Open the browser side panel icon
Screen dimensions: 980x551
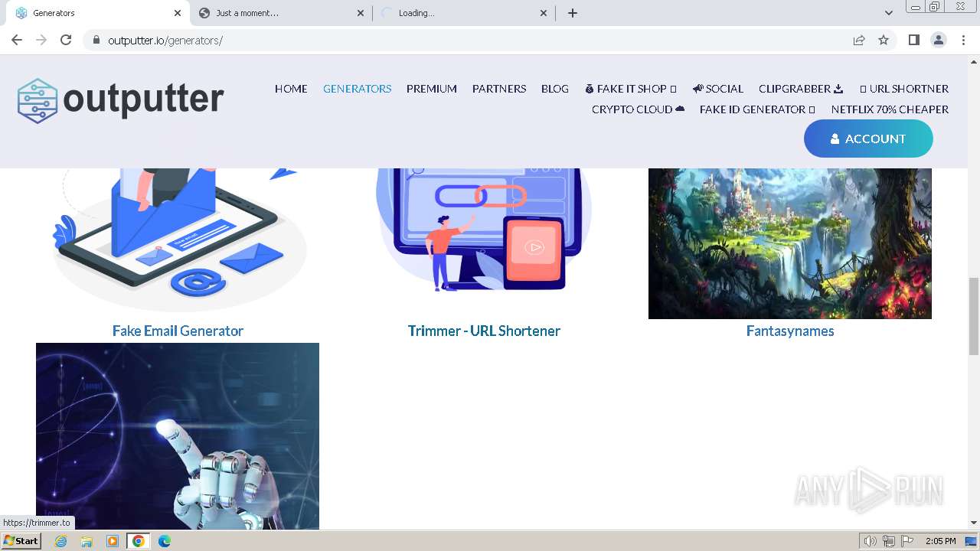[x=913, y=40]
